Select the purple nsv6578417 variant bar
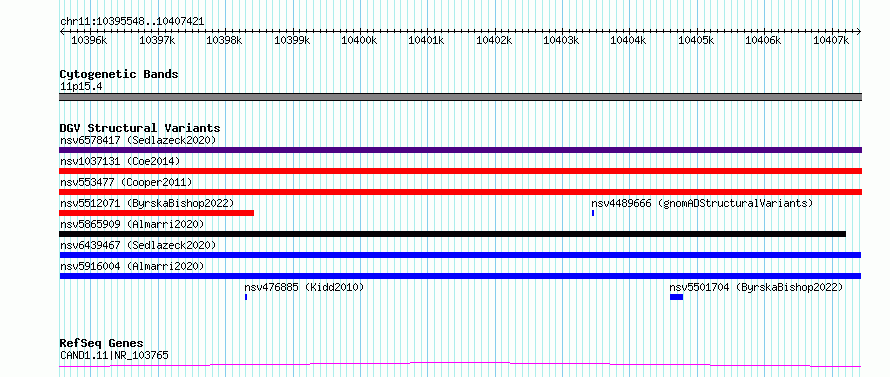 (460, 150)
